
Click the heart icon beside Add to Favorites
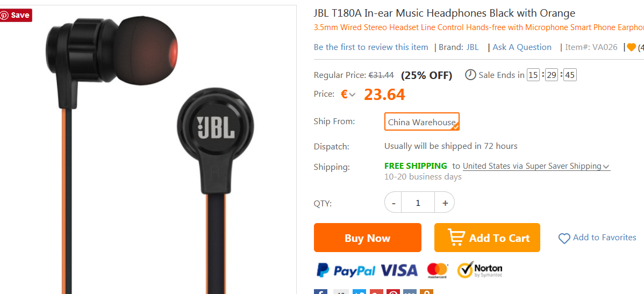564,238
